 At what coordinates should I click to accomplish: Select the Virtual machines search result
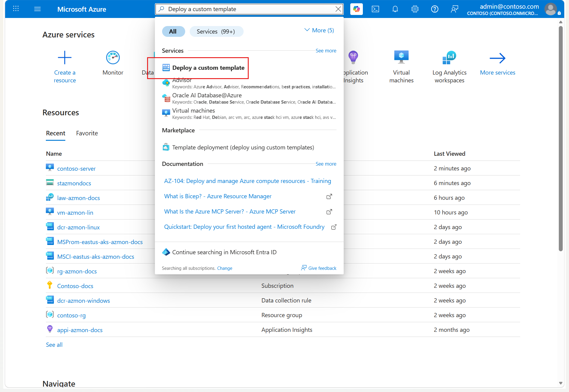tap(249, 113)
